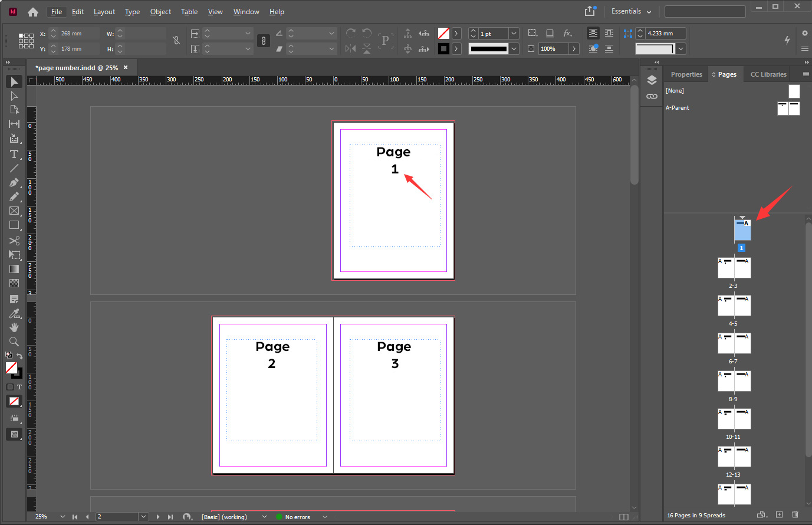Enable wrap around bounding box
Viewport: 812px width, 525px height.
point(609,33)
